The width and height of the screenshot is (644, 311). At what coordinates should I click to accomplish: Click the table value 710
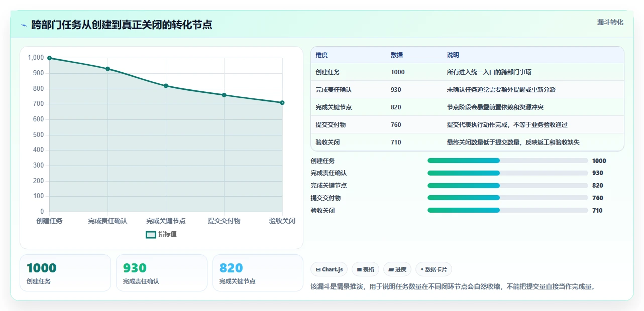(396, 142)
